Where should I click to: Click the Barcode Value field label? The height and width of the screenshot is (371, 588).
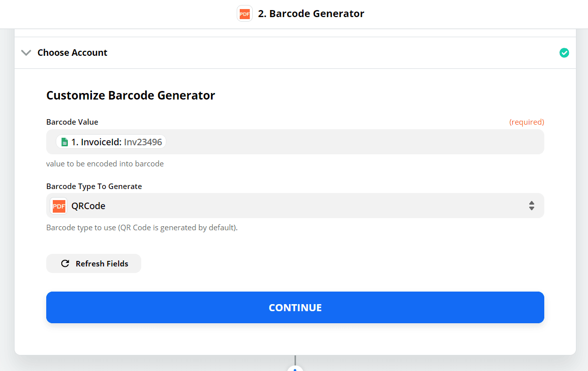(72, 122)
